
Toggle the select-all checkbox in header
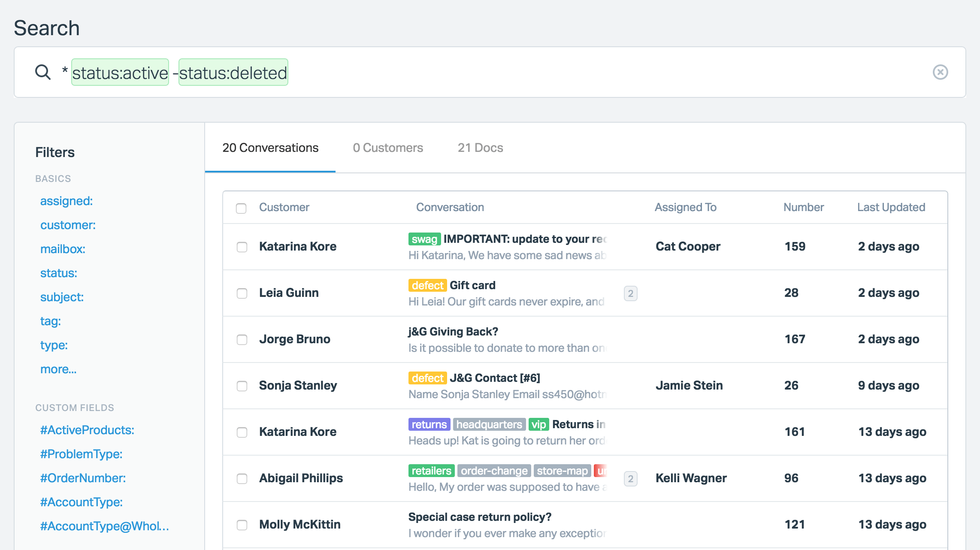(241, 208)
